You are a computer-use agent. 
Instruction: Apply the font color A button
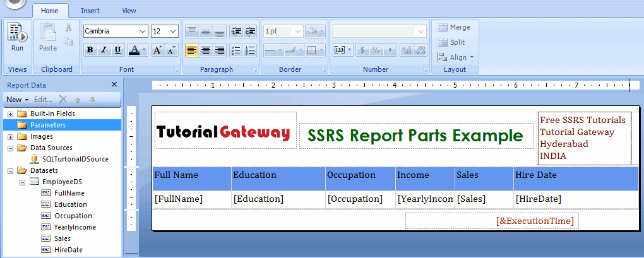(134, 50)
